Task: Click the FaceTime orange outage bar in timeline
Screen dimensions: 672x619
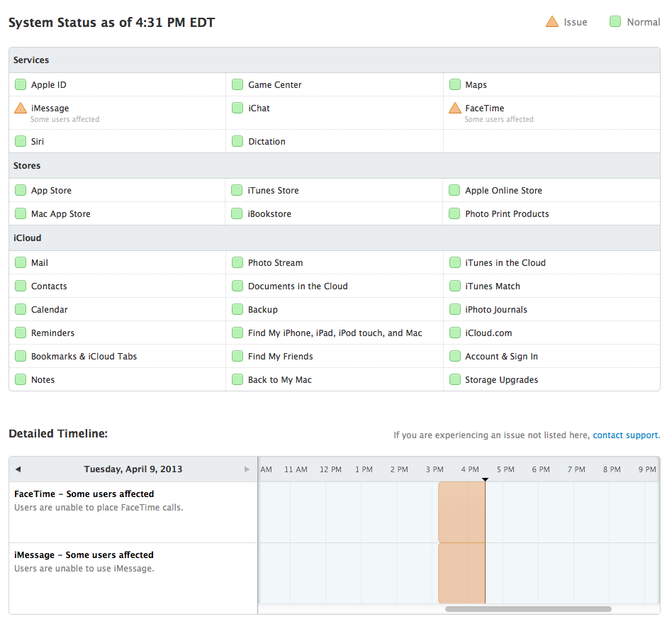Action: [x=461, y=512]
